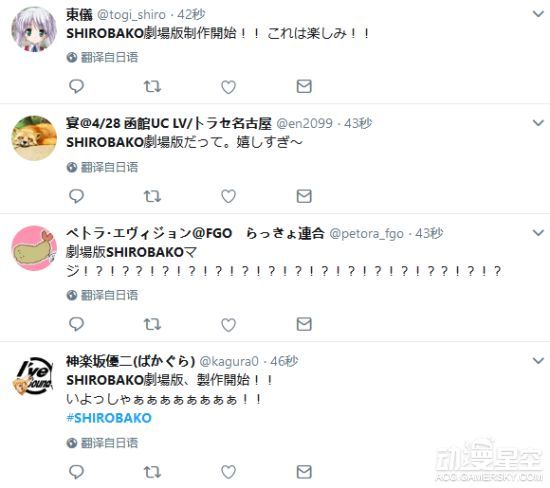This screenshot has height=488, width=550.
Task: Open chevron menu on kagura0's tweet
Action: (538, 361)
